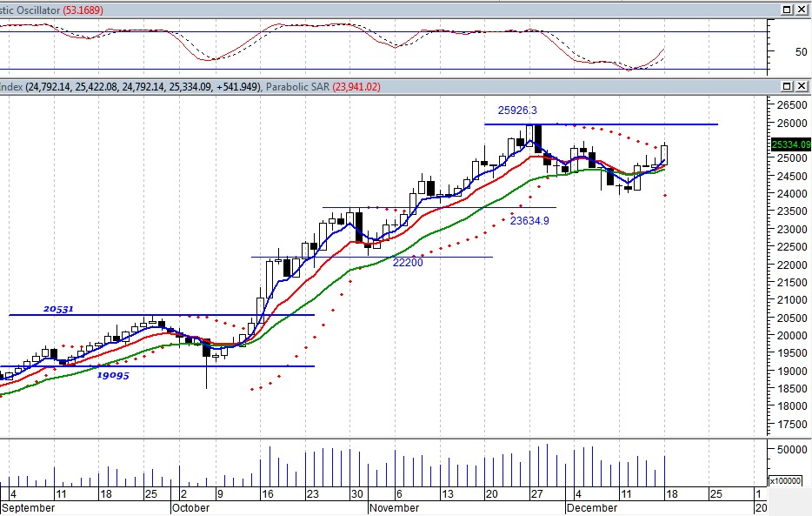Image resolution: width=812 pixels, height=516 pixels.
Task: Click the 20531 resistance label
Action: coord(61,309)
